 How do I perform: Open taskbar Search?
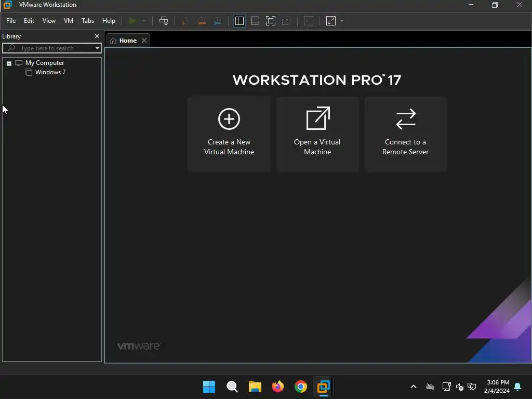click(232, 387)
